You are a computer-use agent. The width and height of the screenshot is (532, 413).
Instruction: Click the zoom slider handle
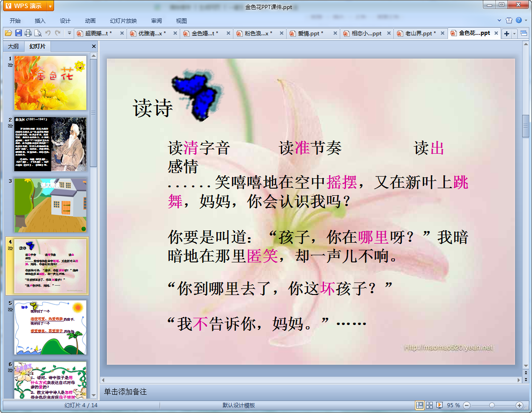pyautogui.click(x=492, y=405)
